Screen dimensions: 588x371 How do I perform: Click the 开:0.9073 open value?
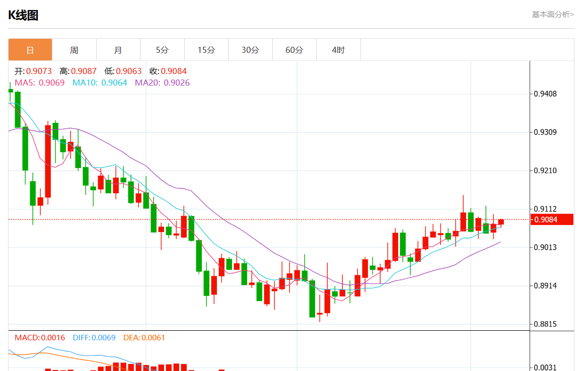pyautogui.click(x=33, y=71)
